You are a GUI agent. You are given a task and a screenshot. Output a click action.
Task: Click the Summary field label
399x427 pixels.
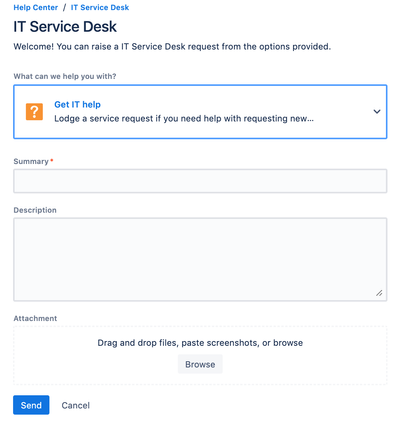pyautogui.click(x=31, y=161)
